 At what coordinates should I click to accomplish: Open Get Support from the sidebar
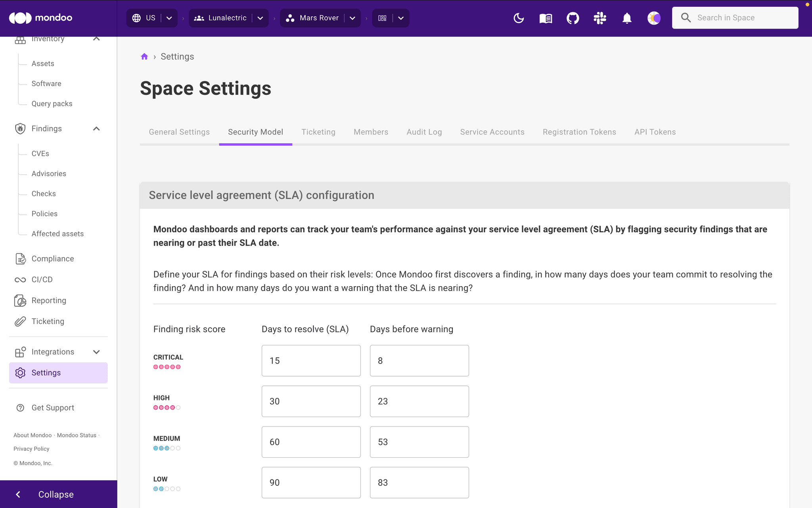(x=53, y=408)
